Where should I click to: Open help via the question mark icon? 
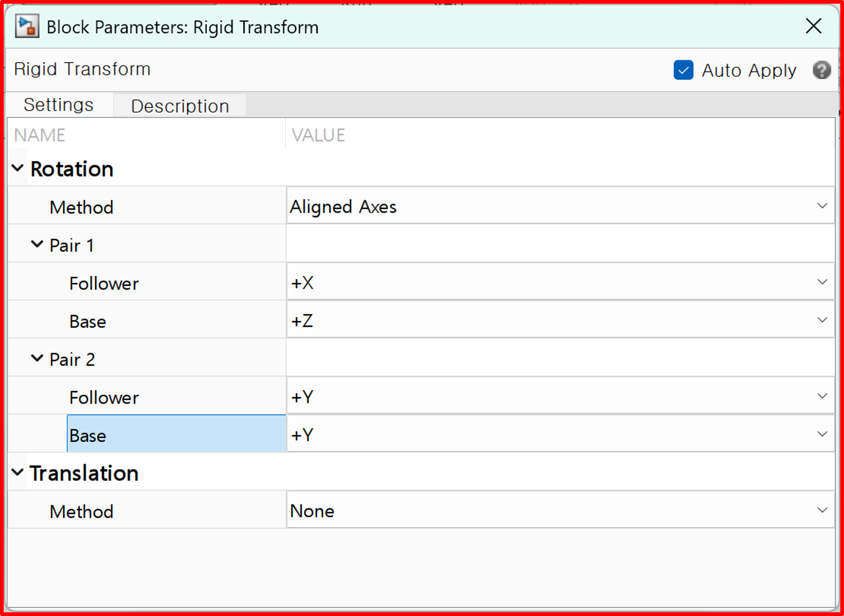coord(821,71)
